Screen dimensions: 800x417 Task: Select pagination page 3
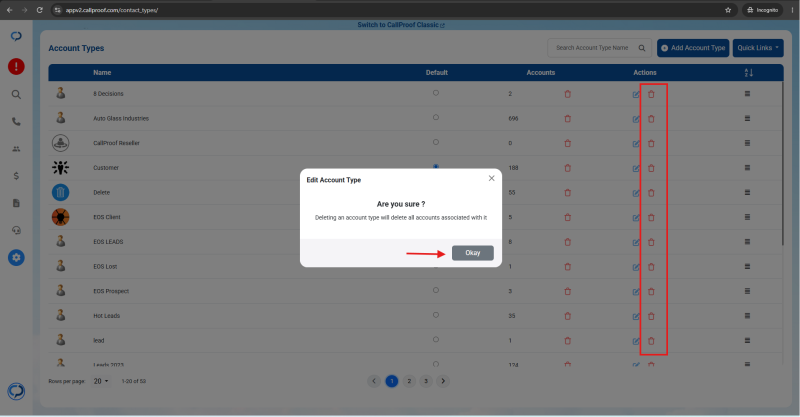pos(426,381)
